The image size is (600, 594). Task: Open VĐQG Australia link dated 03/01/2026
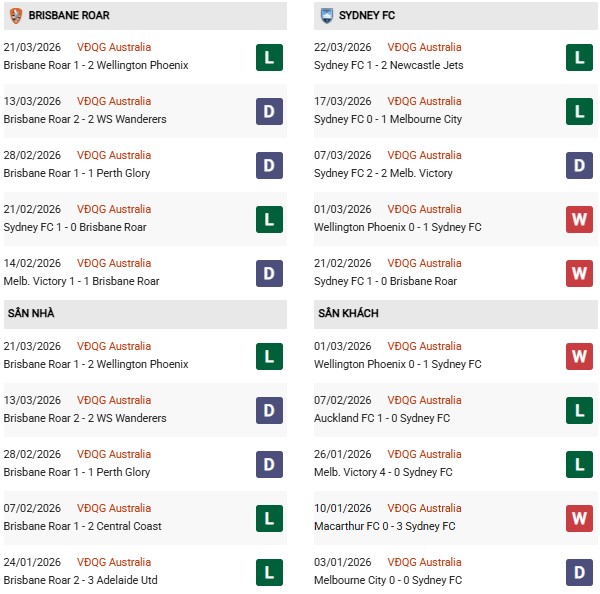pyautogui.click(x=420, y=563)
